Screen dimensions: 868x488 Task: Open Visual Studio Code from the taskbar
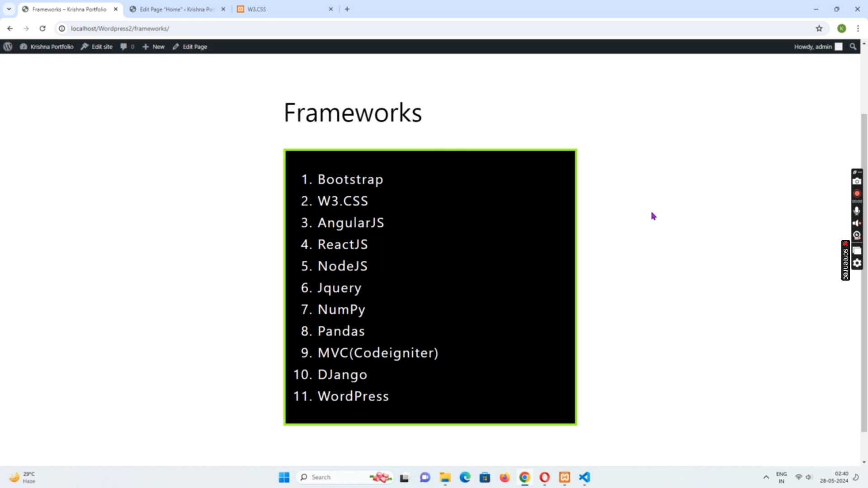(585, 477)
